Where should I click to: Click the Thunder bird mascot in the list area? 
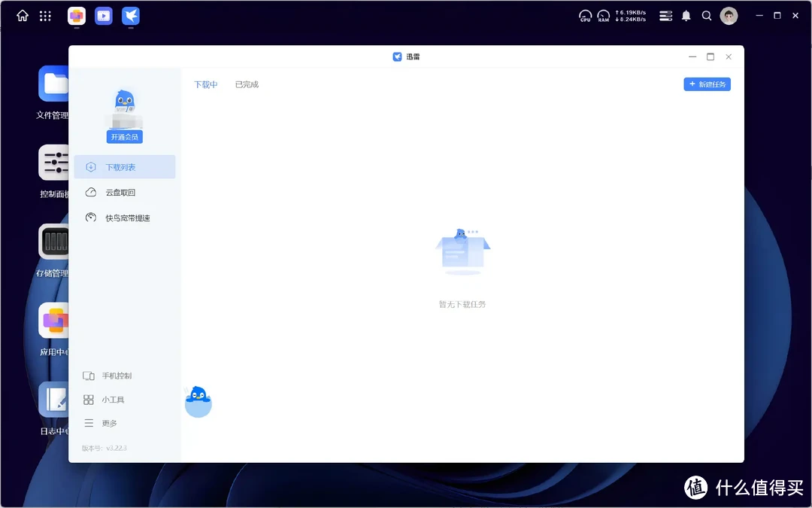pos(198,401)
